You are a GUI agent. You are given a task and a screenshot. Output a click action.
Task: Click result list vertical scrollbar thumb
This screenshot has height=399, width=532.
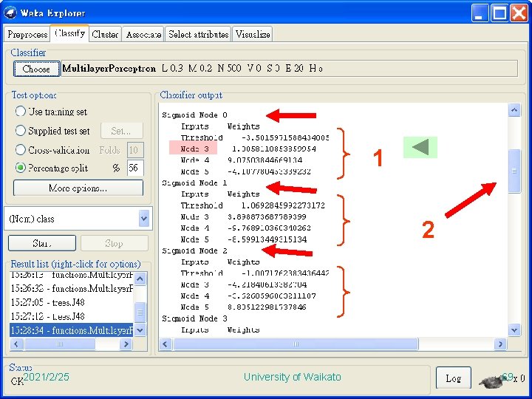[x=140, y=312]
